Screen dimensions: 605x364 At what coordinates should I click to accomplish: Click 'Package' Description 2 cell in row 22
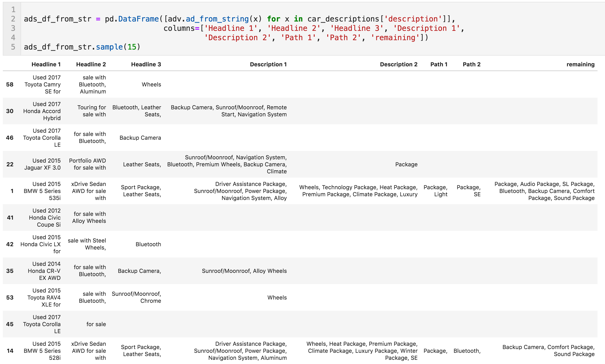point(406,164)
